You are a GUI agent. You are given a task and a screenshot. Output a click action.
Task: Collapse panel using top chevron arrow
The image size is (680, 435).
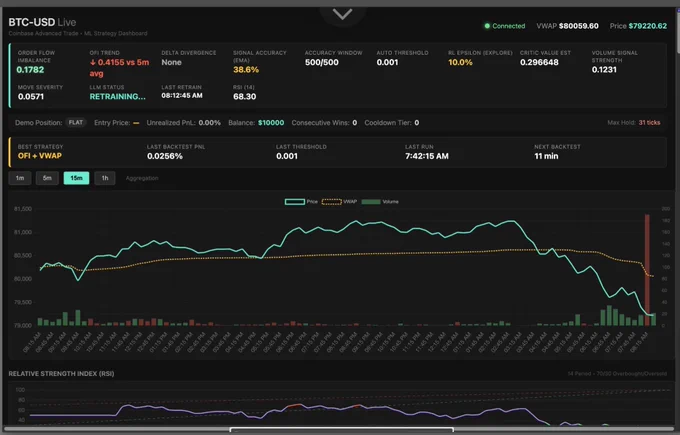coord(343,15)
